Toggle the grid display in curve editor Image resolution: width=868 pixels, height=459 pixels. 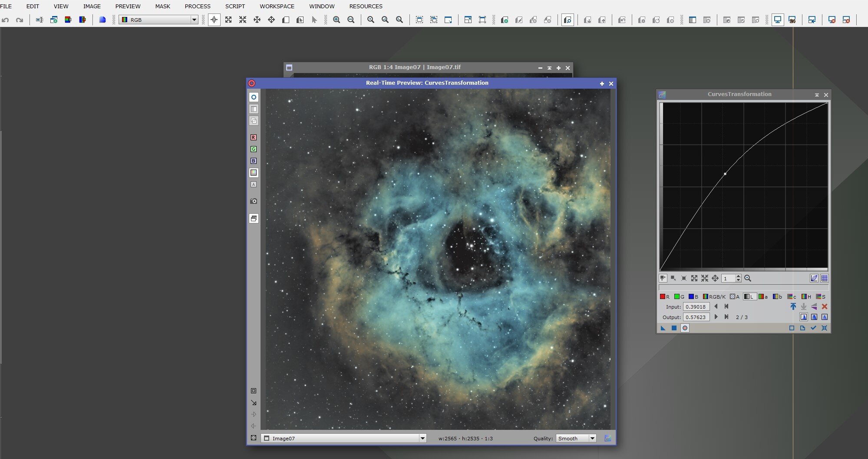click(824, 279)
